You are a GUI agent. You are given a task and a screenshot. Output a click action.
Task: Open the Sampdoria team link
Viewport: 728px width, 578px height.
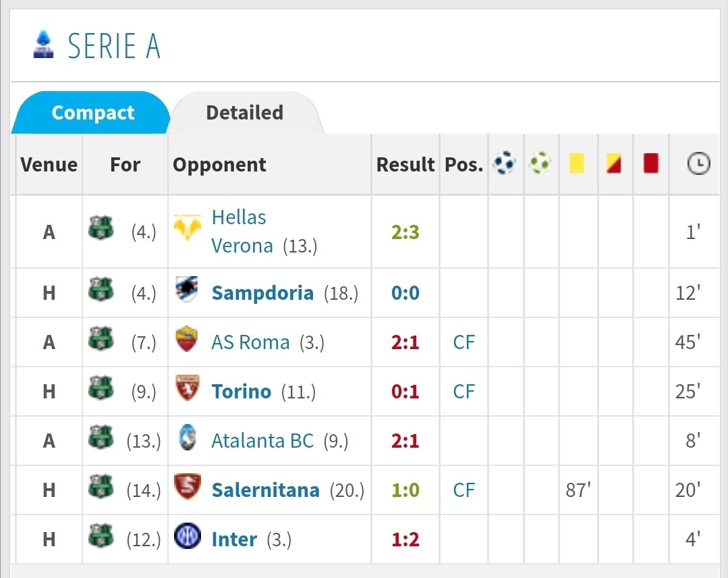pyautogui.click(x=262, y=293)
